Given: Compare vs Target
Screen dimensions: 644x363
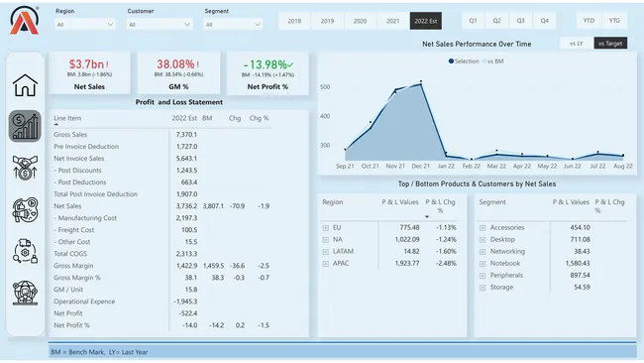Looking at the screenshot, I should (x=610, y=44).
